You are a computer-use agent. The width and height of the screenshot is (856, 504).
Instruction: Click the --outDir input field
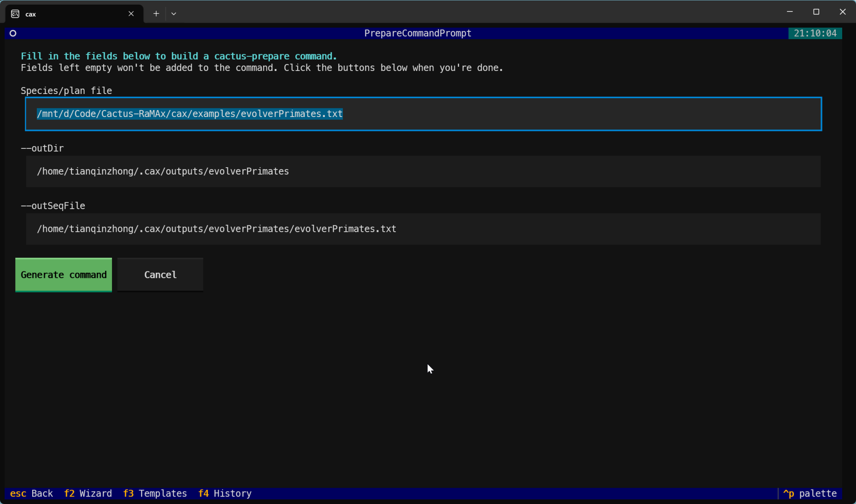tap(423, 171)
